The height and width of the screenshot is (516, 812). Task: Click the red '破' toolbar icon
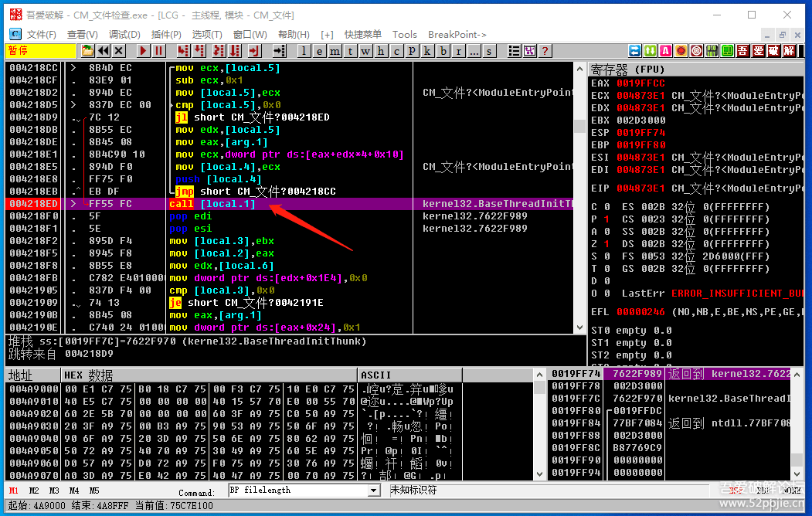pos(773,51)
